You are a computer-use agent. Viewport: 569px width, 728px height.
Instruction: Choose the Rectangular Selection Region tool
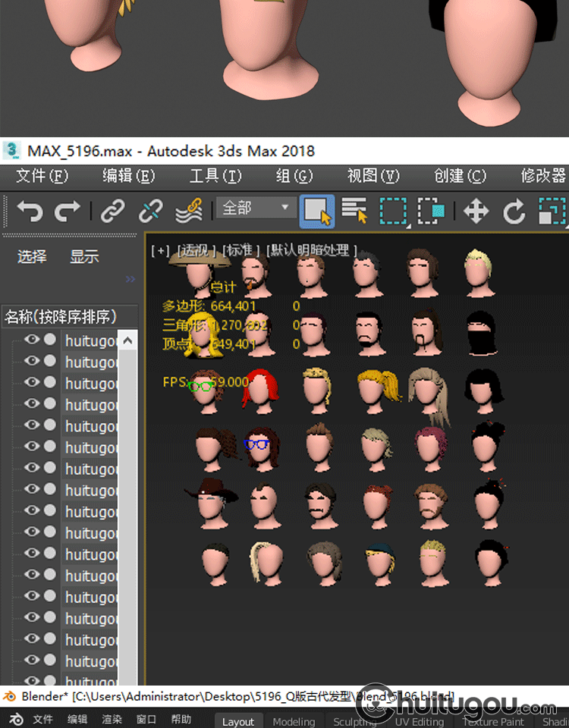[x=394, y=212]
